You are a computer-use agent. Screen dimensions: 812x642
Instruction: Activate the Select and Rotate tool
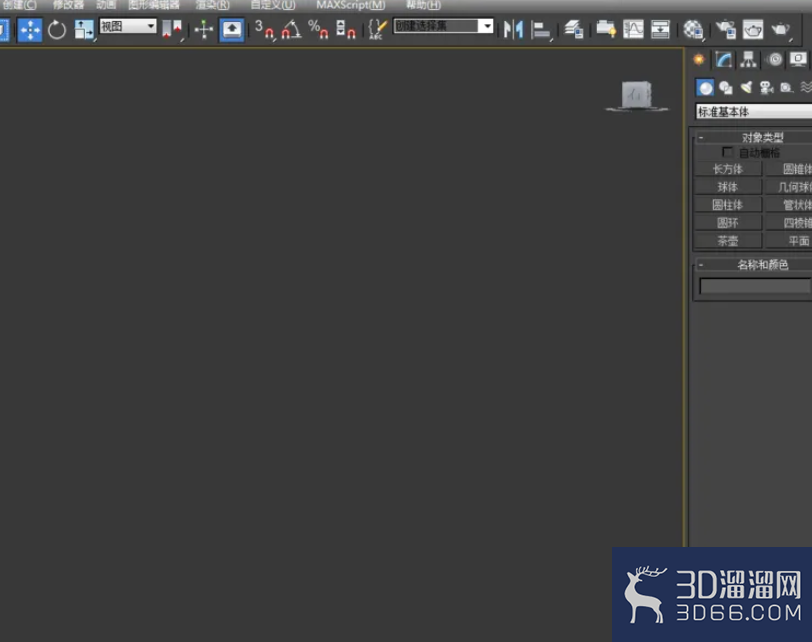coord(56,30)
